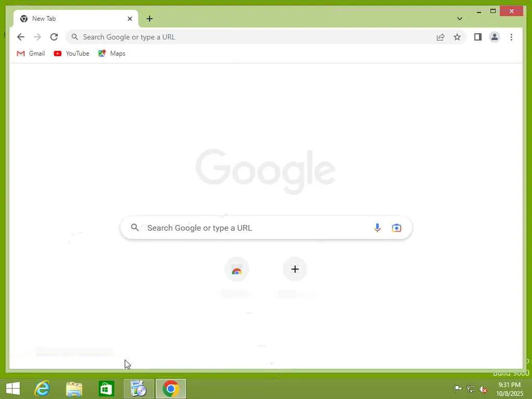Search by image with camera icon
This screenshot has width=532, height=399.
tap(396, 228)
